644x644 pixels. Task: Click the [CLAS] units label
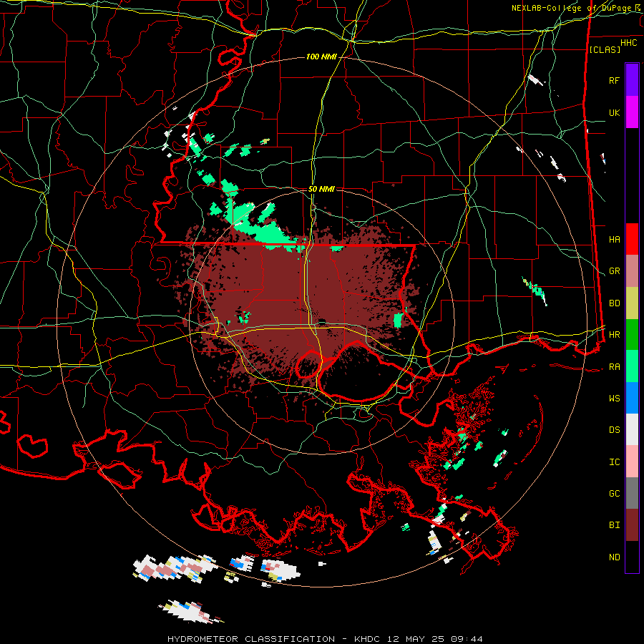tap(605, 49)
